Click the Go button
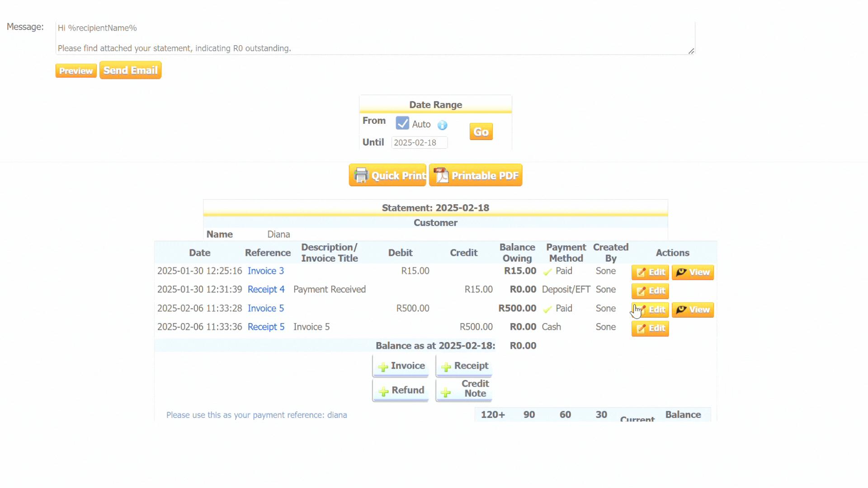 [x=481, y=131]
